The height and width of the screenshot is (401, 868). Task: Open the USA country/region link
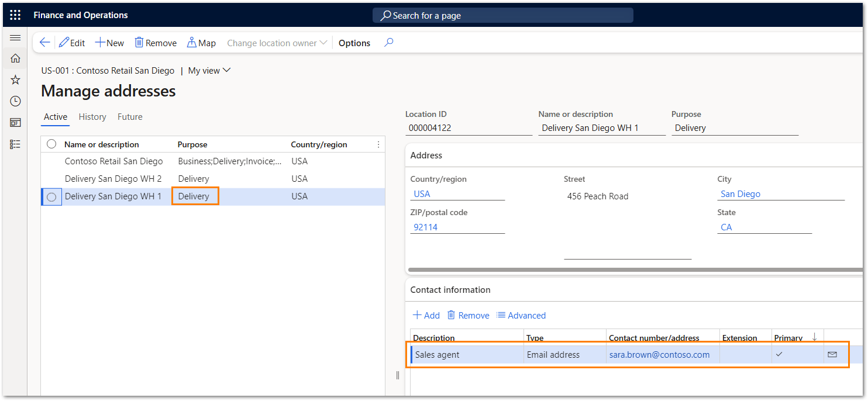tap(422, 194)
